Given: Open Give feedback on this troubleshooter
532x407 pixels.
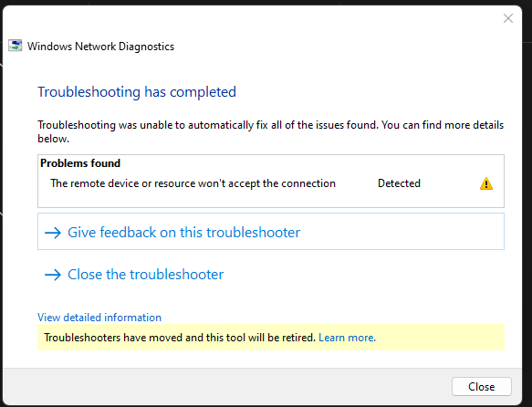Looking at the screenshot, I should tap(271, 232).
